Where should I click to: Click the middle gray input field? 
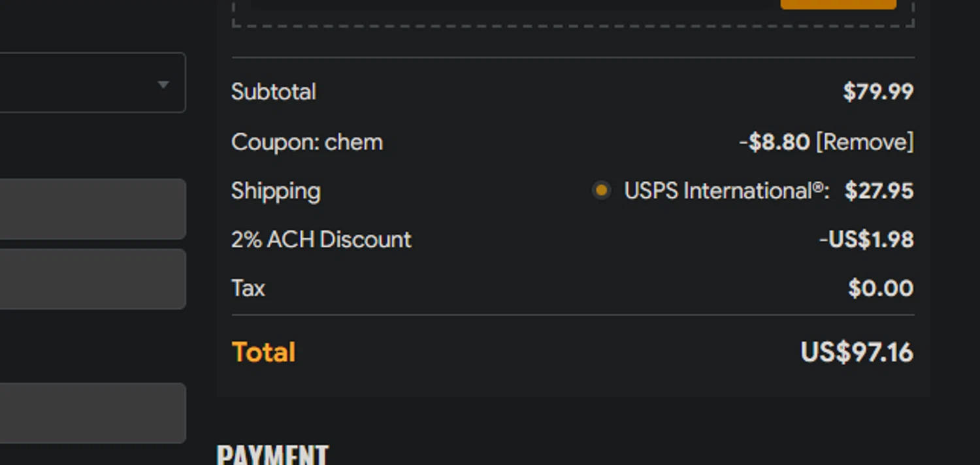pyautogui.click(x=93, y=279)
